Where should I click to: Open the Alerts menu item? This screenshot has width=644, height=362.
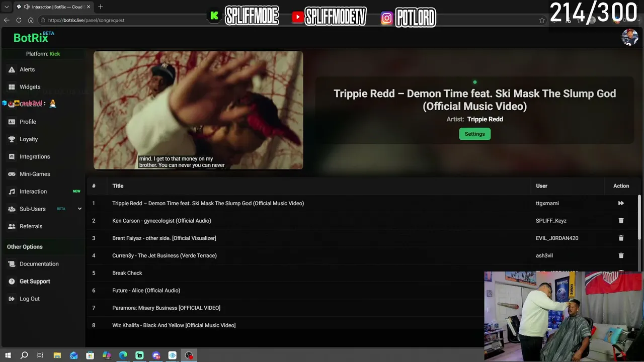click(x=27, y=69)
